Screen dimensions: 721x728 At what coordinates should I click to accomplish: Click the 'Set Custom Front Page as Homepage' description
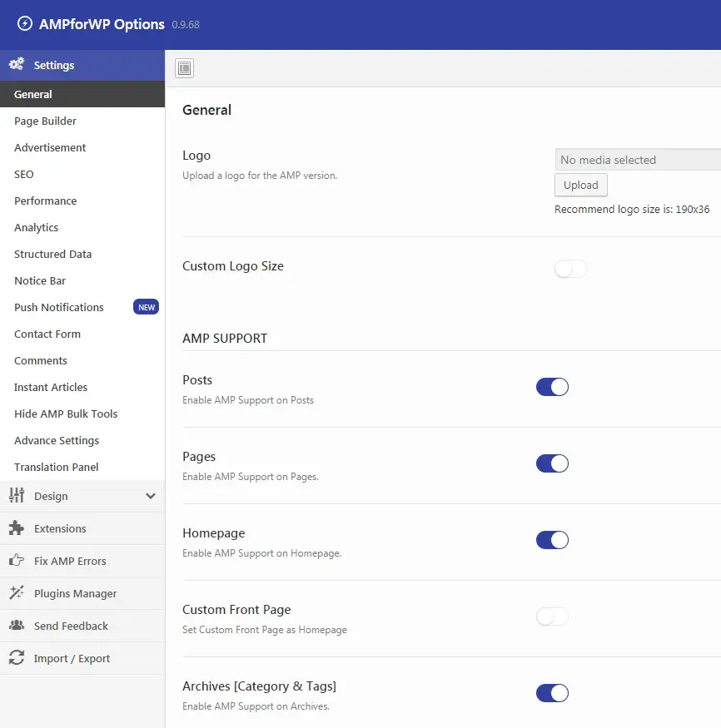pyautogui.click(x=264, y=630)
